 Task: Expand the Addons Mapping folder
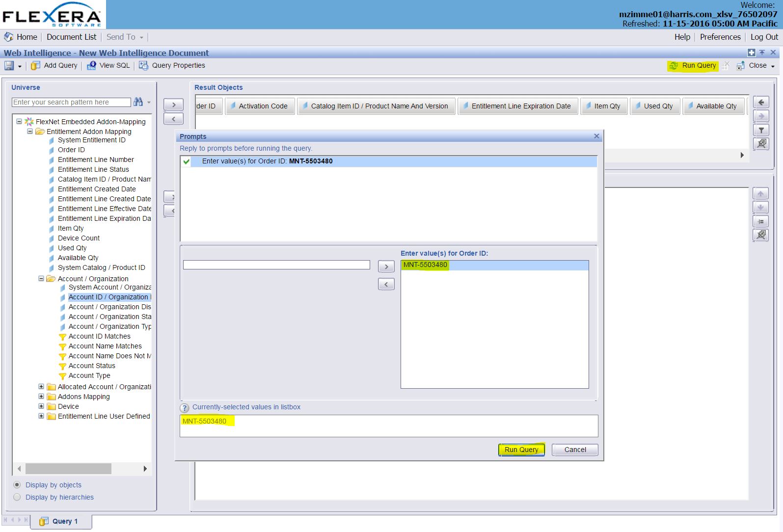click(41, 397)
